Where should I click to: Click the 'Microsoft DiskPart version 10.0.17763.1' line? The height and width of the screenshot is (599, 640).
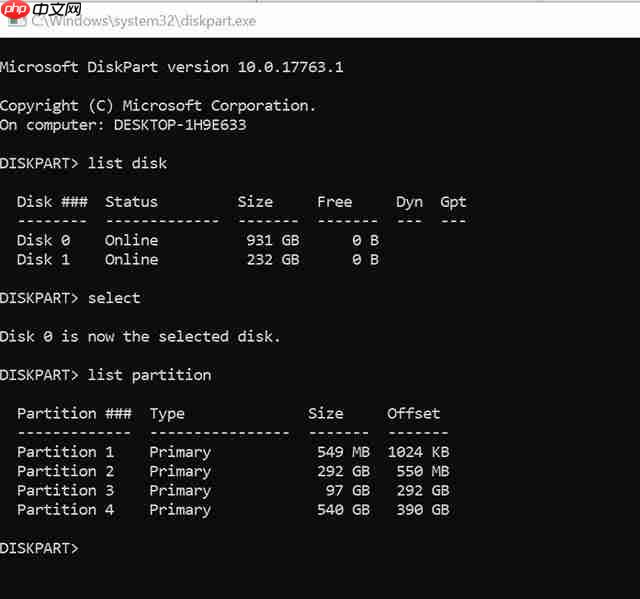[171, 67]
